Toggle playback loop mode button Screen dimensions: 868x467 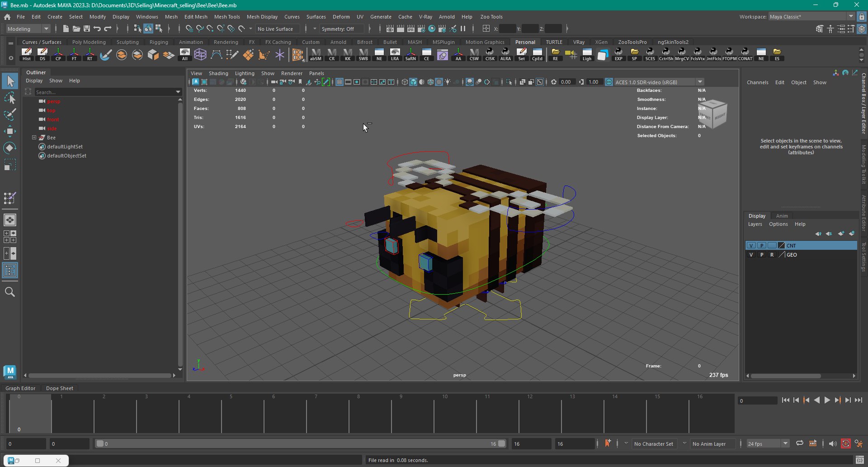(800, 443)
